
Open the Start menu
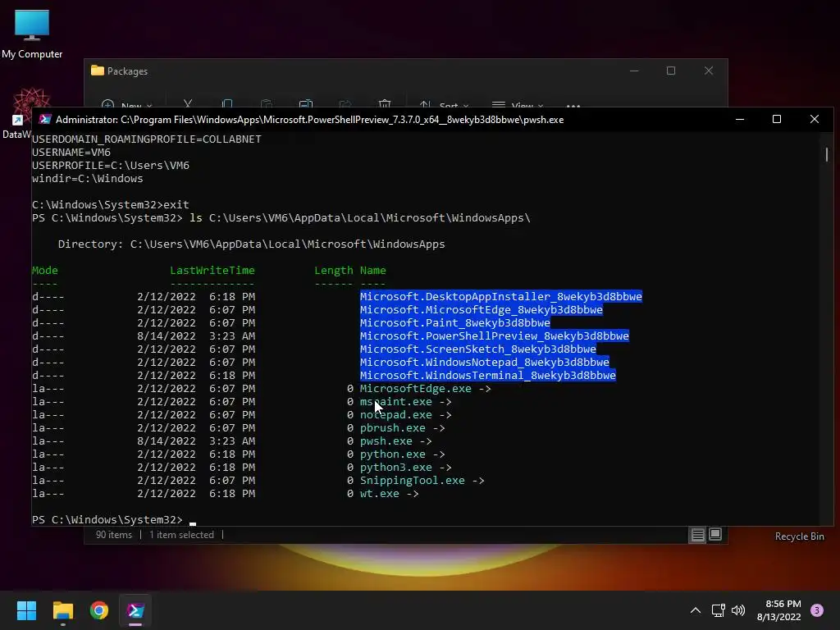coord(26,610)
